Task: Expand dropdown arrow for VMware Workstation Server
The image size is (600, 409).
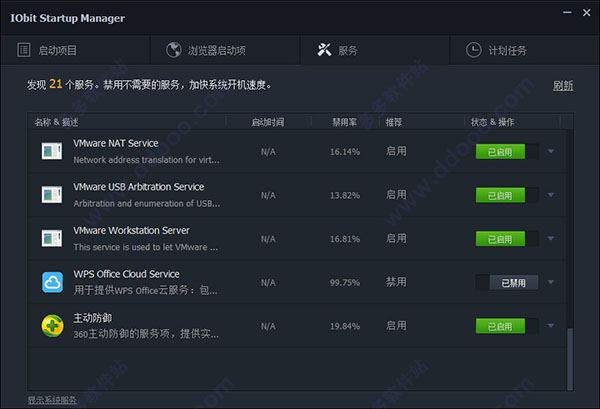Action: click(551, 239)
